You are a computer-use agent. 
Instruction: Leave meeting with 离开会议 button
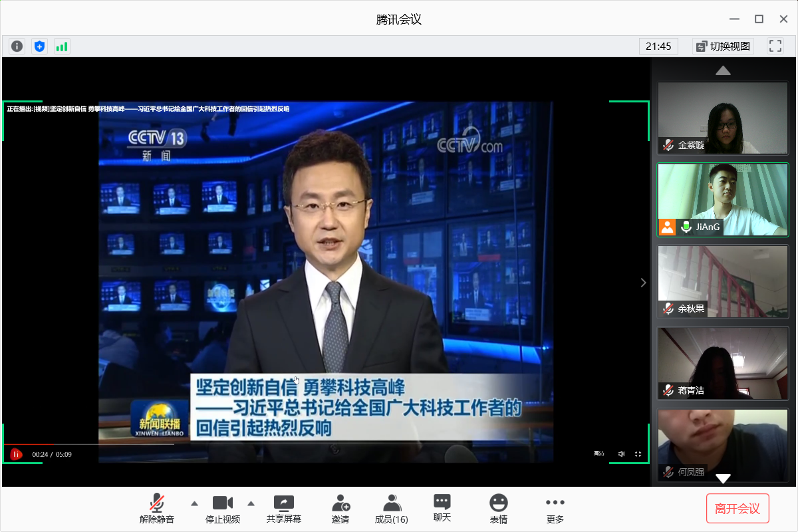coord(737,509)
